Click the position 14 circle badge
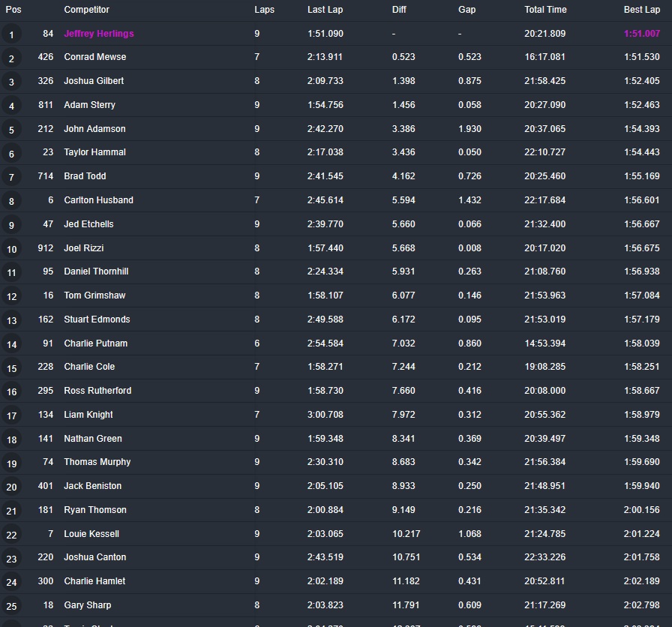This screenshot has width=672, height=627. [11, 344]
